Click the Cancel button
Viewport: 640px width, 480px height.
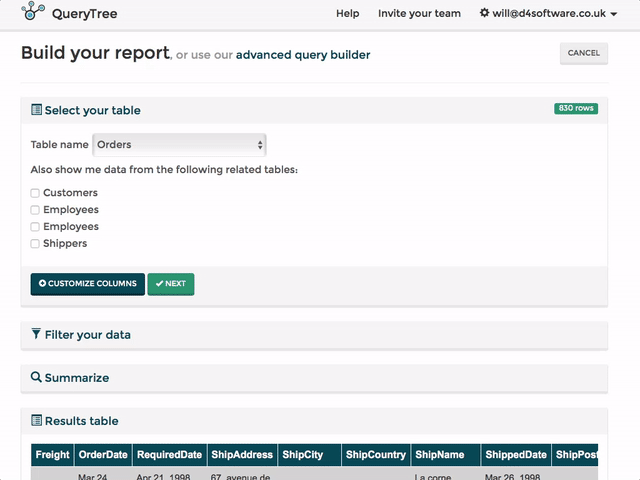[x=584, y=53]
